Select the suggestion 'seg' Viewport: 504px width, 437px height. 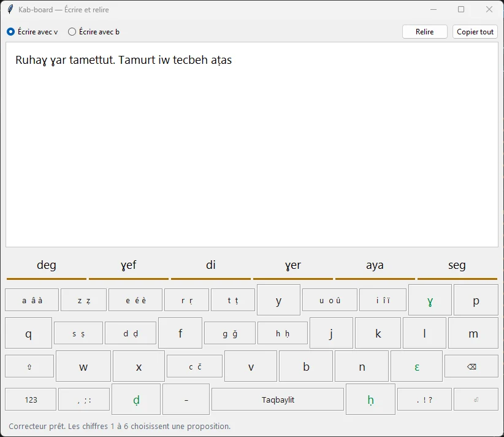(x=457, y=266)
